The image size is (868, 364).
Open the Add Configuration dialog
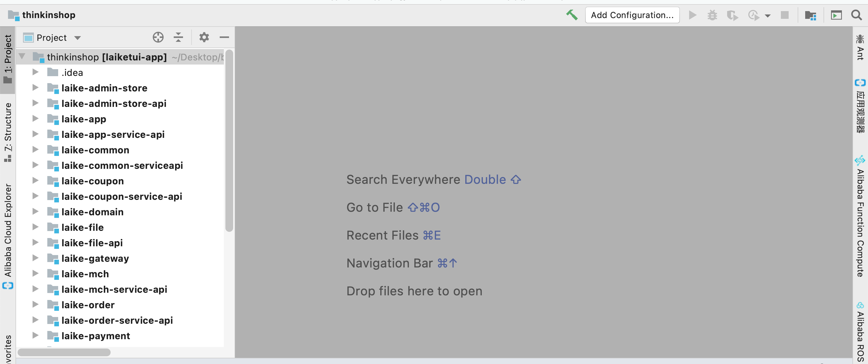click(632, 15)
